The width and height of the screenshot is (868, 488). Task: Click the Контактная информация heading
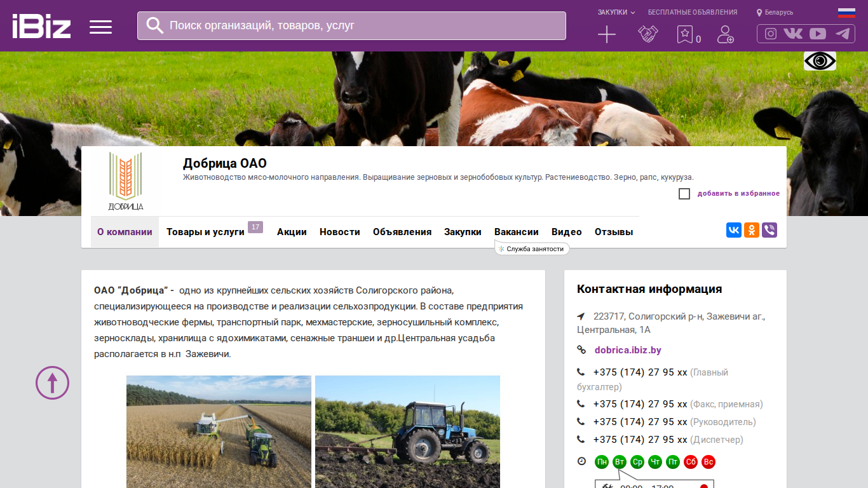pos(649,289)
